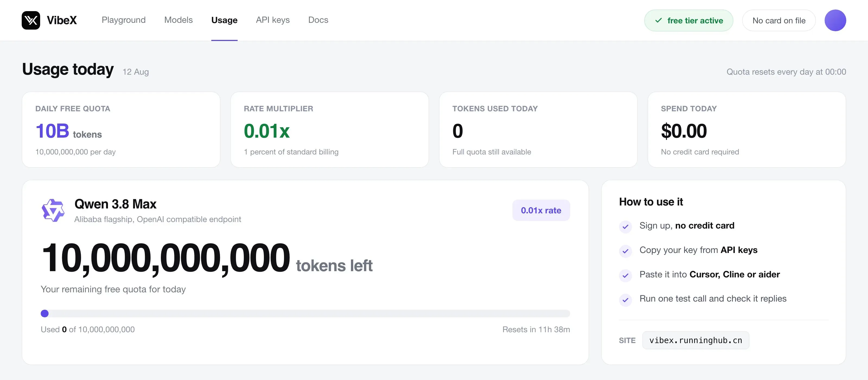
Task: Open the Docs tab
Action: pyautogui.click(x=318, y=20)
